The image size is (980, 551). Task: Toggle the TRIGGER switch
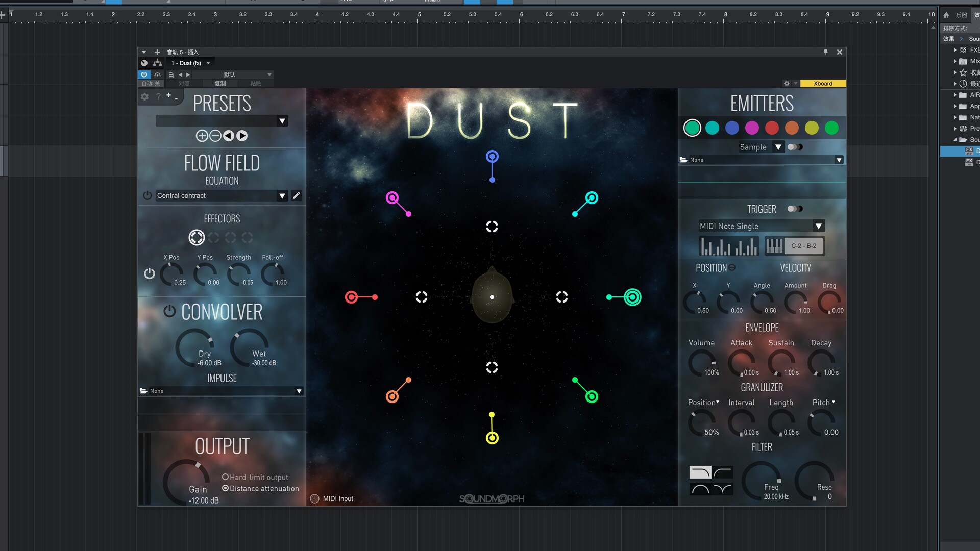(x=795, y=208)
